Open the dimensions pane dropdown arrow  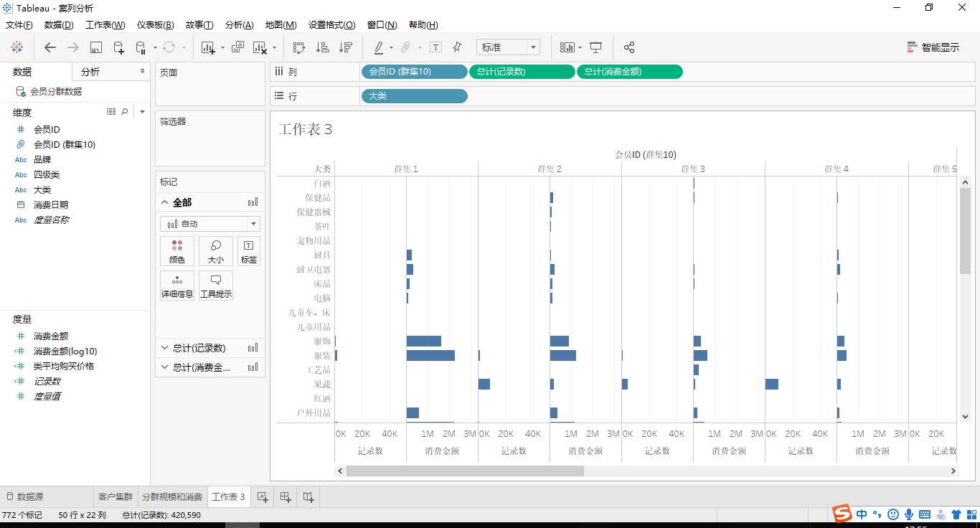(142, 112)
